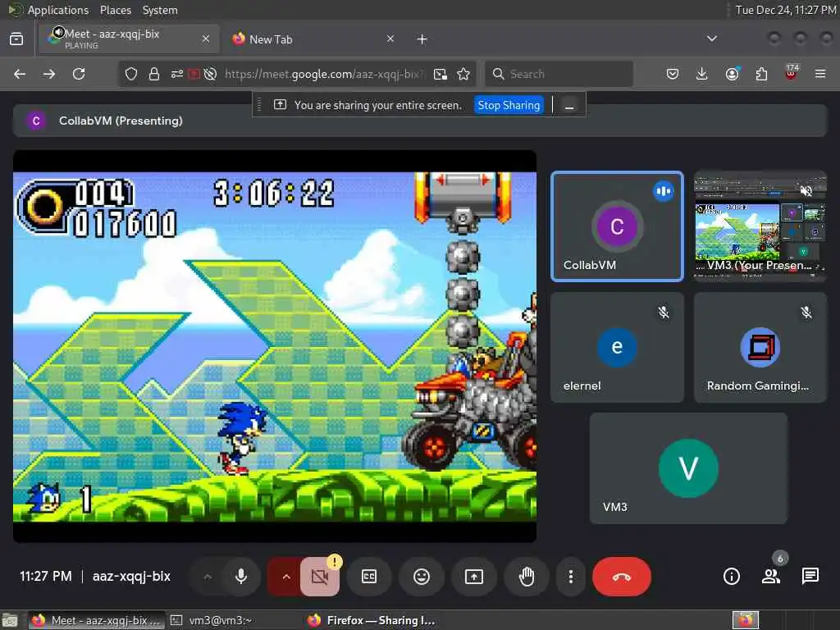
Task: Open the Pocket save icon
Action: tap(673, 74)
